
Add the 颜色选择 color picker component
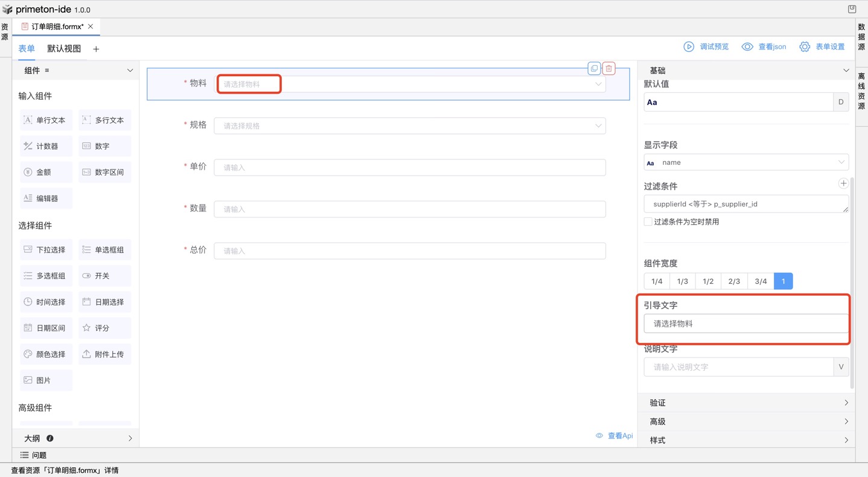coord(46,354)
